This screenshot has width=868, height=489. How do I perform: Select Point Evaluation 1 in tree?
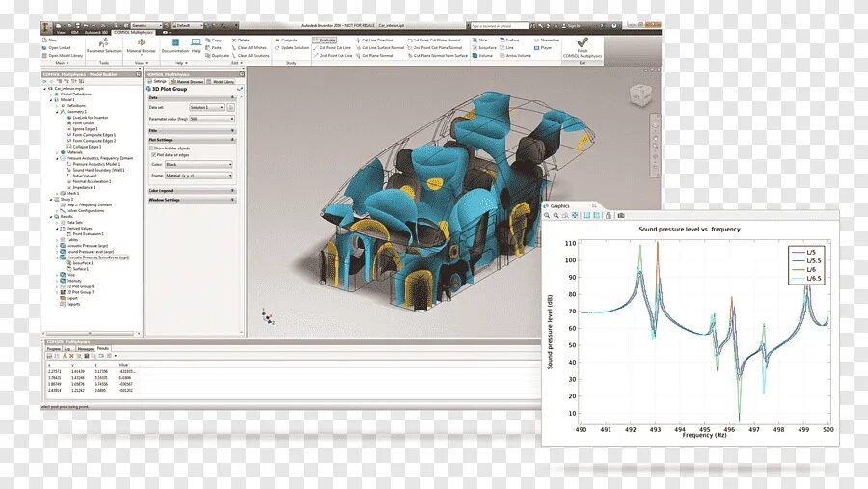[x=85, y=233]
